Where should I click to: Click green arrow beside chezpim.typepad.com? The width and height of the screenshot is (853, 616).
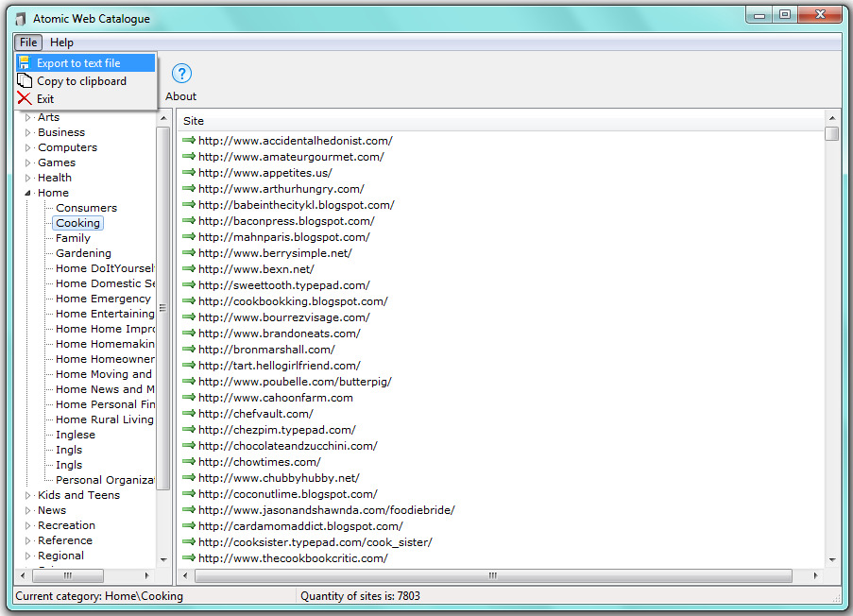coord(189,429)
